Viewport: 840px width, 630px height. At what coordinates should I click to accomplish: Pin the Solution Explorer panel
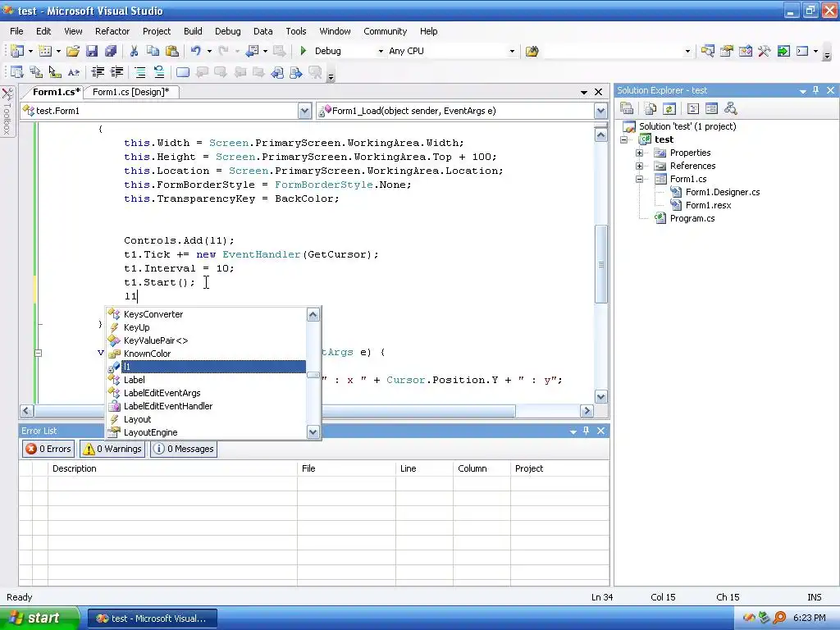pos(816,90)
